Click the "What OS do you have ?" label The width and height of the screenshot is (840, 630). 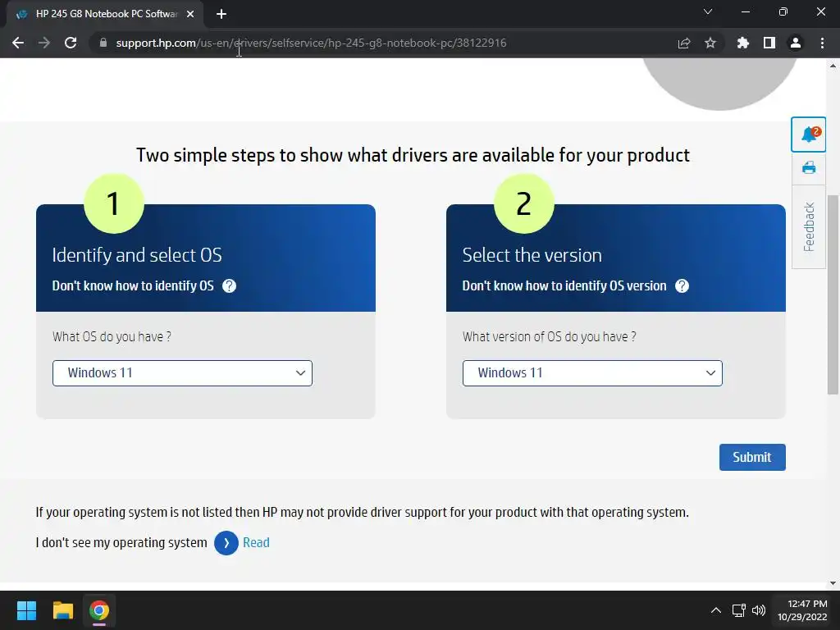point(112,336)
